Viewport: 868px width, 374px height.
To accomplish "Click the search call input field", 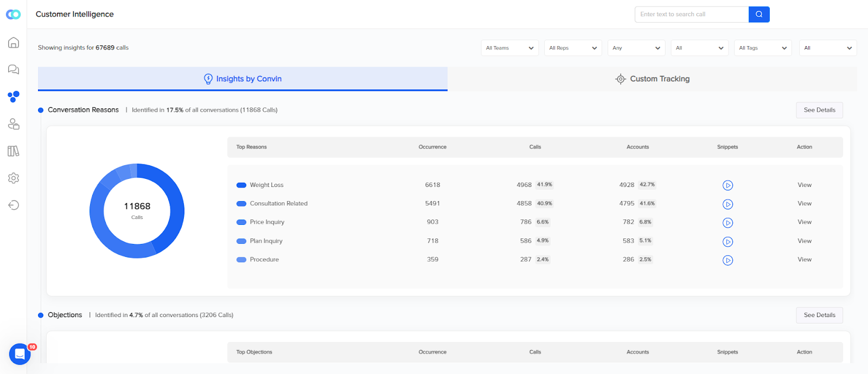I will click(x=692, y=14).
